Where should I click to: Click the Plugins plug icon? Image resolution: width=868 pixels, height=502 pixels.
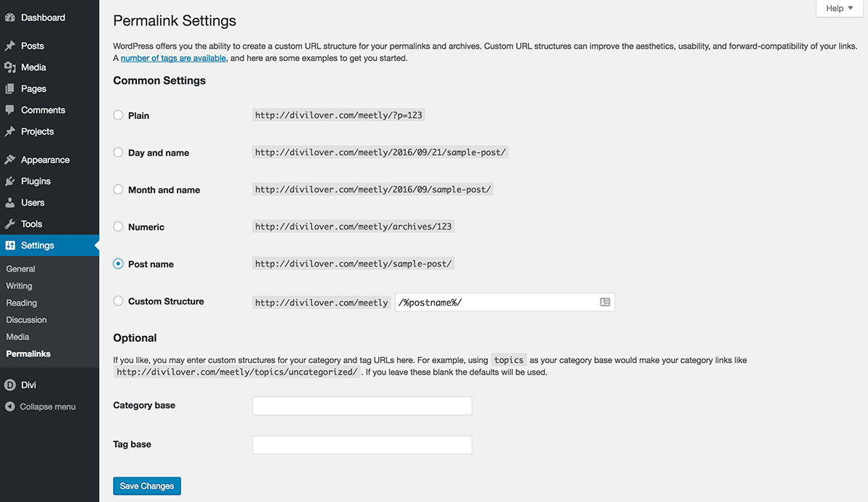(10, 182)
